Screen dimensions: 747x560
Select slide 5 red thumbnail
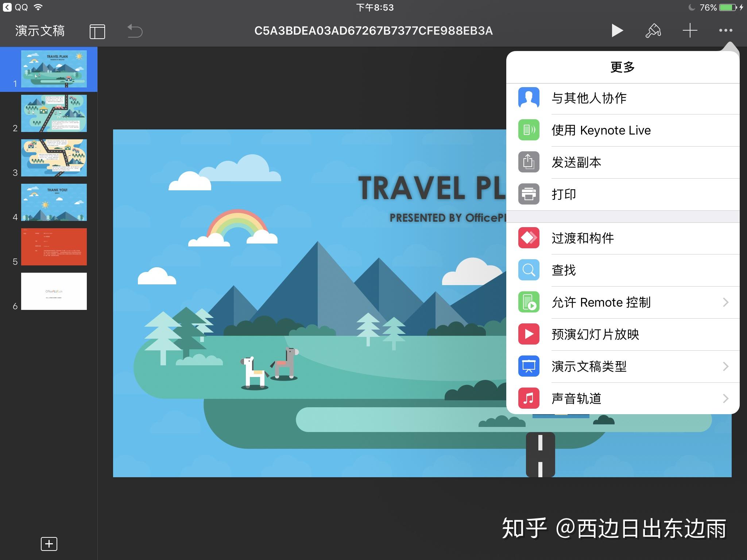pos(54,247)
